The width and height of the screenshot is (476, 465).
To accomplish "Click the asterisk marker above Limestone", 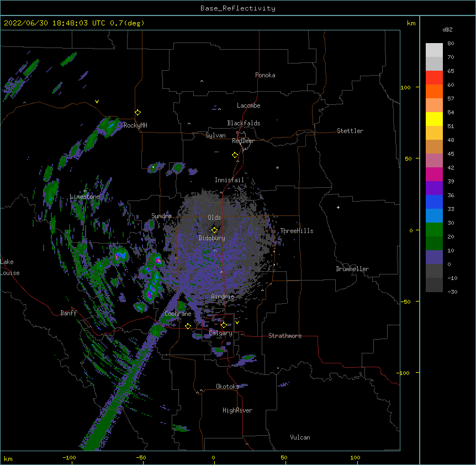I will (x=85, y=191).
